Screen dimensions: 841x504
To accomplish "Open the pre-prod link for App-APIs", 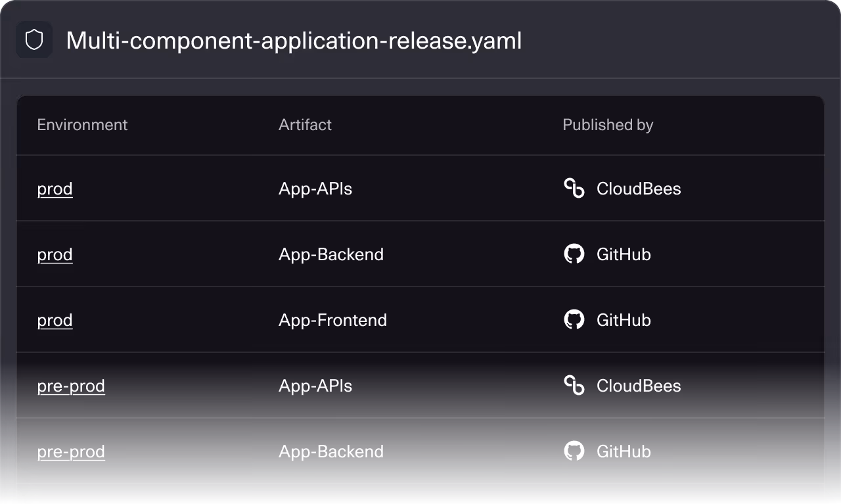I will 71,386.
